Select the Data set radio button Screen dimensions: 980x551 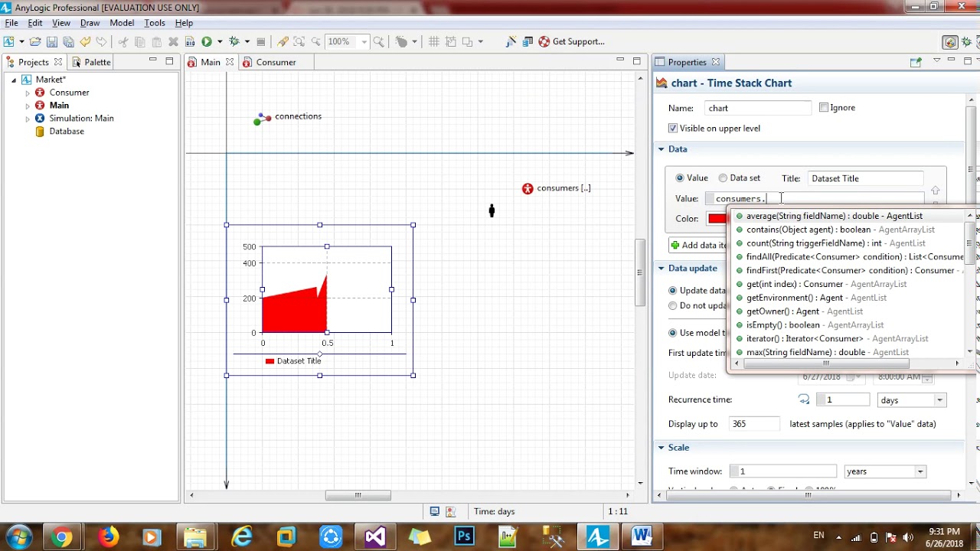[x=723, y=178]
